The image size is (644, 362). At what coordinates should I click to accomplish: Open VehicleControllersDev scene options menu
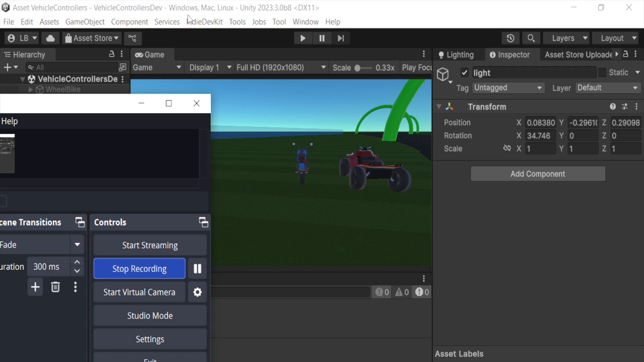pos(123,79)
